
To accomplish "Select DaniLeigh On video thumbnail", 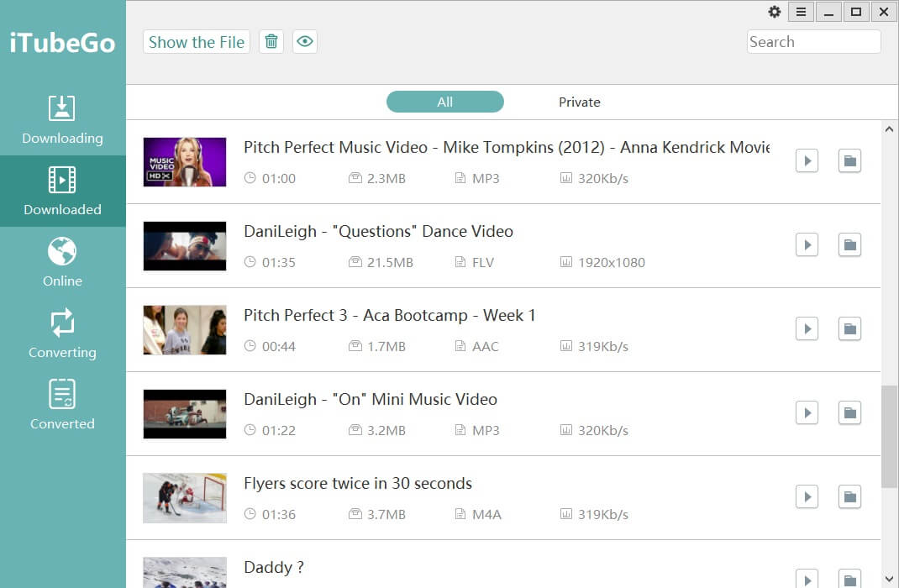I will coord(185,414).
